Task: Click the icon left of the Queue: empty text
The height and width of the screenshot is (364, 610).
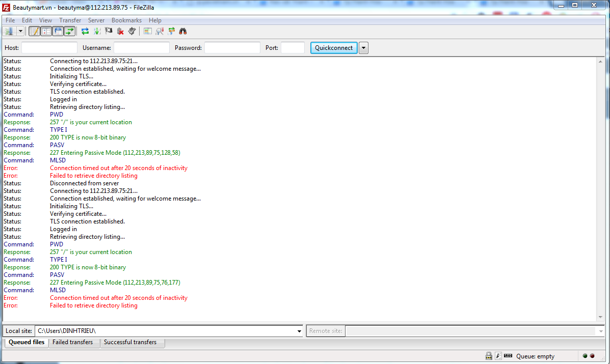Action: coord(508,356)
